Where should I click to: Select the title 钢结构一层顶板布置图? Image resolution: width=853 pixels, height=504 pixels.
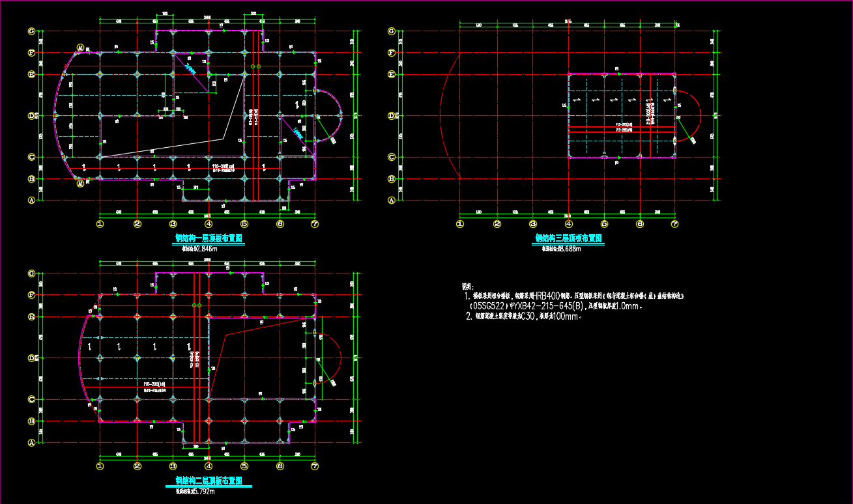point(209,239)
